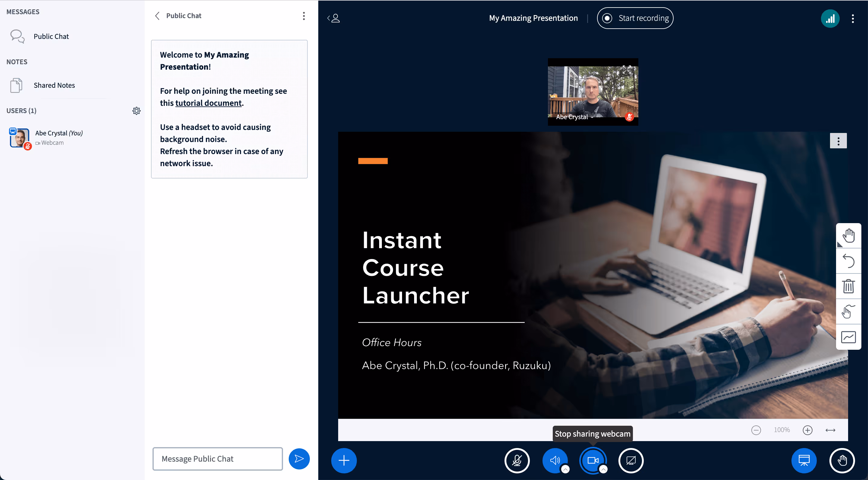
Task: Expand audio device options chevron
Action: click(565, 469)
